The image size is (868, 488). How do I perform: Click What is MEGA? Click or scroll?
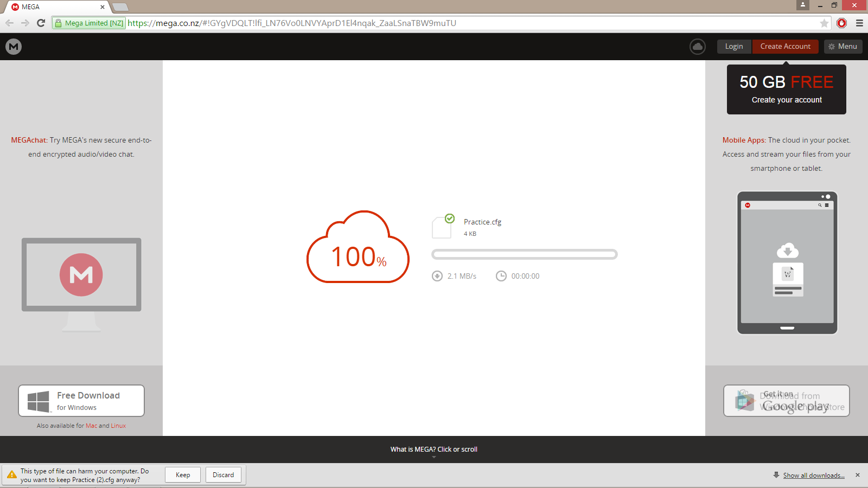point(434,450)
